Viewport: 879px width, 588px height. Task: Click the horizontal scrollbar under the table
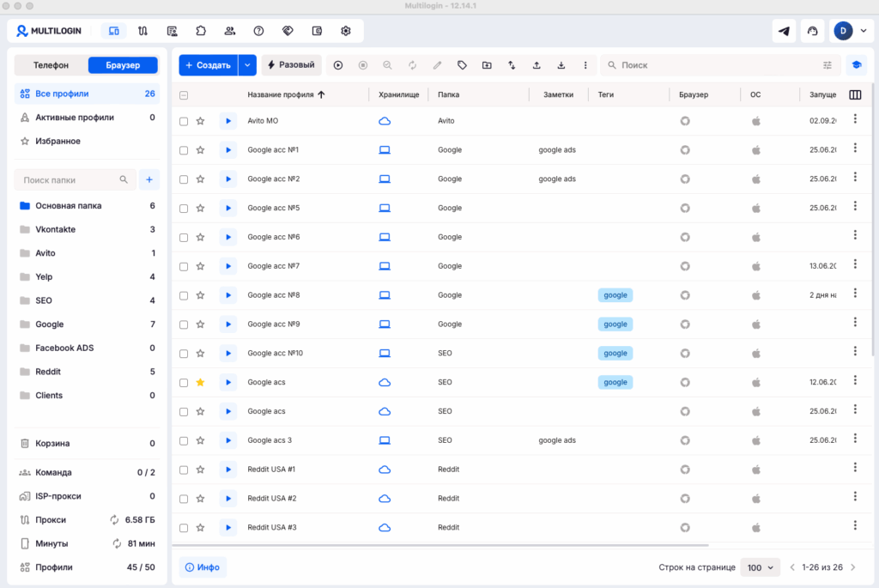[440, 545]
